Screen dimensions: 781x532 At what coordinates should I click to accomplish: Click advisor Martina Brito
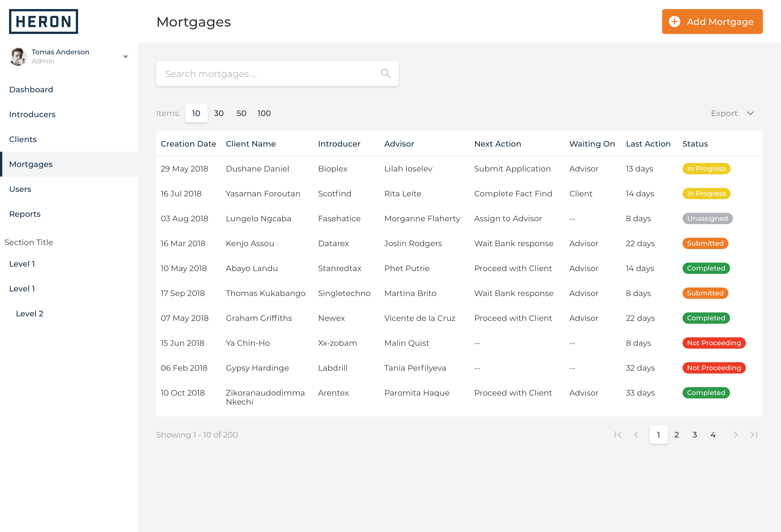410,293
